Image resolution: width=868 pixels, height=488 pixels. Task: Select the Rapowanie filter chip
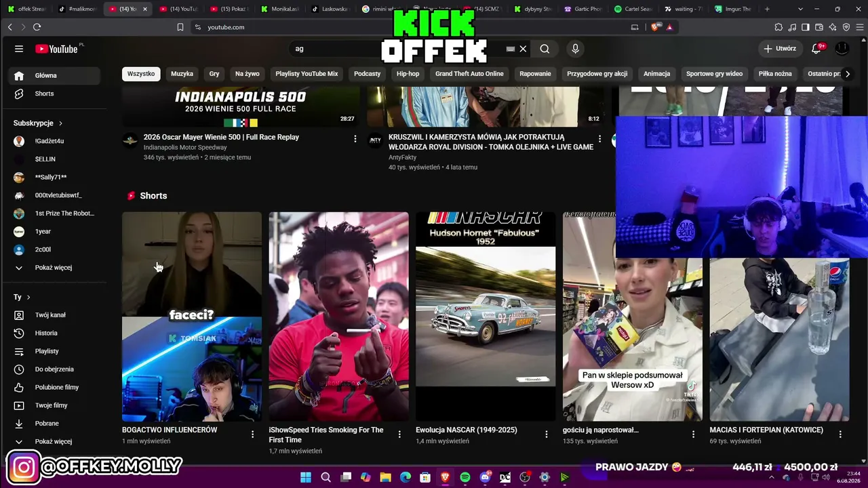[x=535, y=74]
